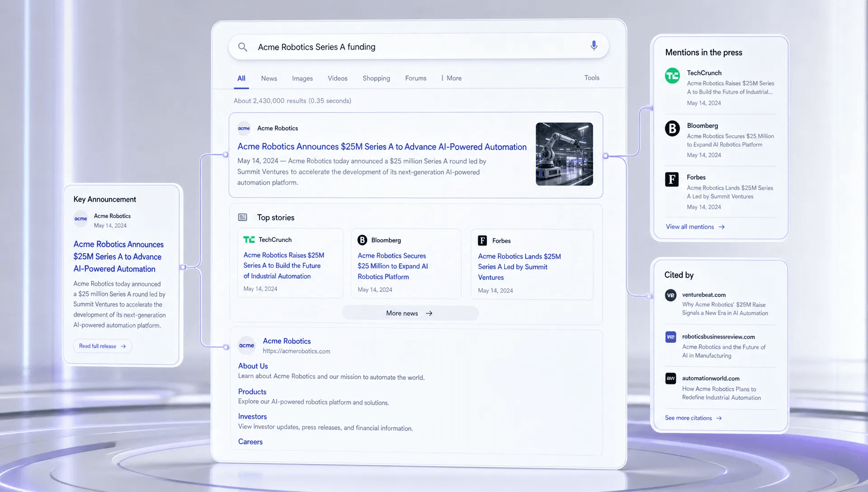Click TechCrunch logo in press mentions
The width and height of the screenshot is (868, 492).
(672, 76)
